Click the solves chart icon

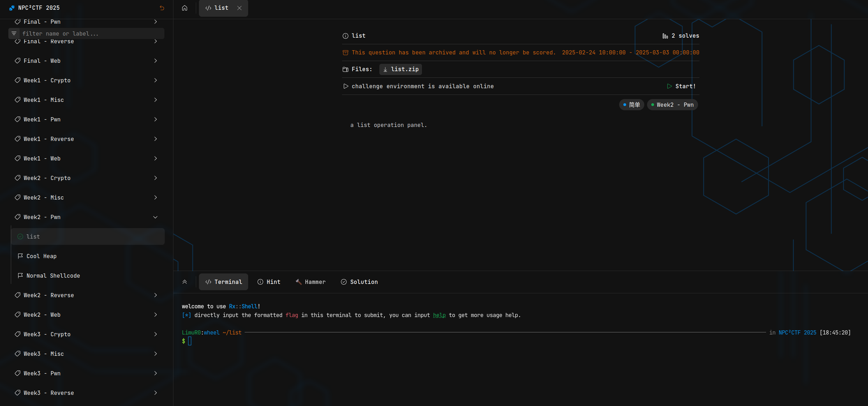tap(665, 36)
